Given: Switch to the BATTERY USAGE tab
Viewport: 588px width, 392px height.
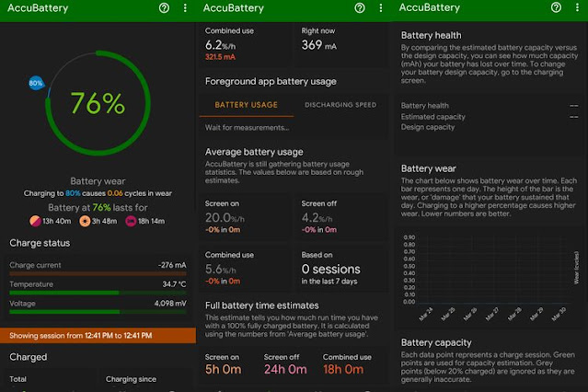Looking at the screenshot, I should [x=247, y=106].
